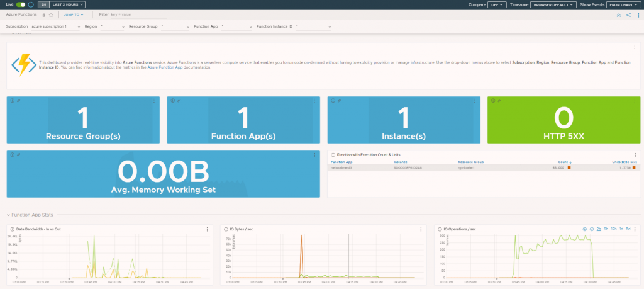
Task: Show info for IO Bytes / sec chart
Action: pyautogui.click(x=226, y=229)
